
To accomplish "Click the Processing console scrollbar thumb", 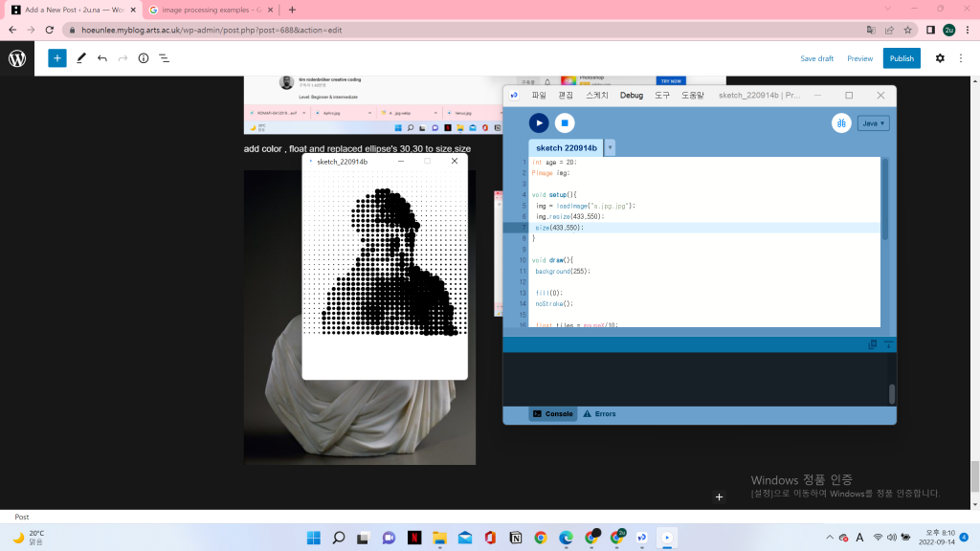I will [x=892, y=393].
